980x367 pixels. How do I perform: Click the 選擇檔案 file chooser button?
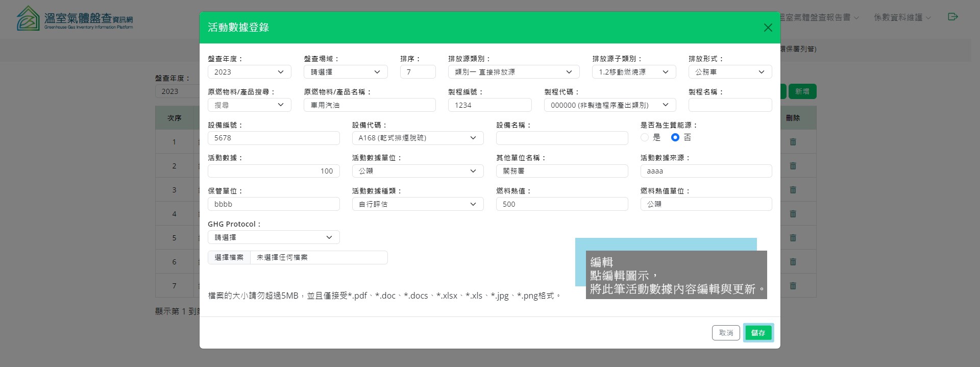coord(229,257)
